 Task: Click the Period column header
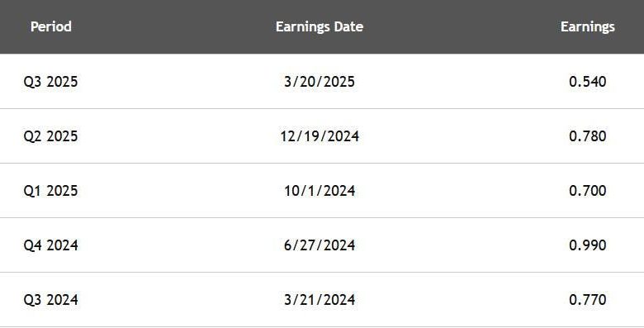click(51, 26)
